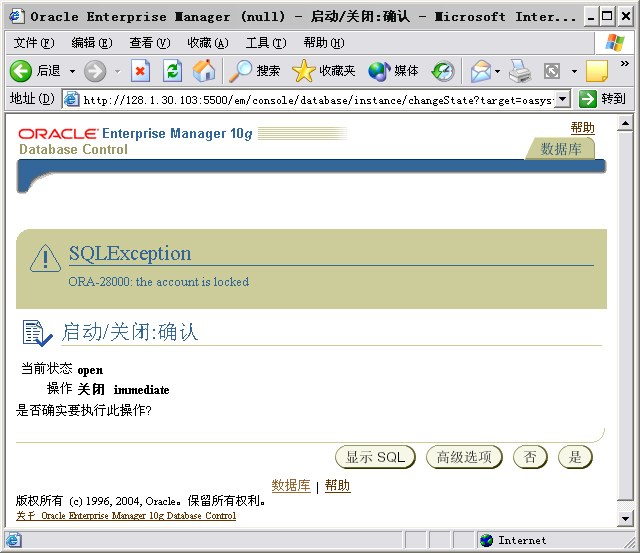Click 'ORA-28000: the account is locked' text
The height and width of the screenshot is (553, 640).
pyautogui.click(x=158, y=282)
